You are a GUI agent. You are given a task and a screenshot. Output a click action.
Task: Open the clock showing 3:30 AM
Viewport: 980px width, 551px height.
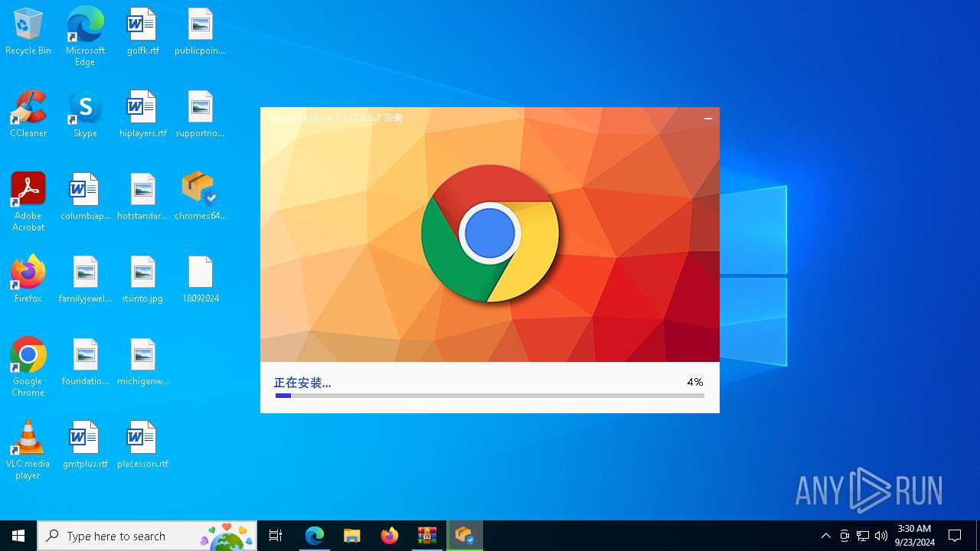point(914,536)
